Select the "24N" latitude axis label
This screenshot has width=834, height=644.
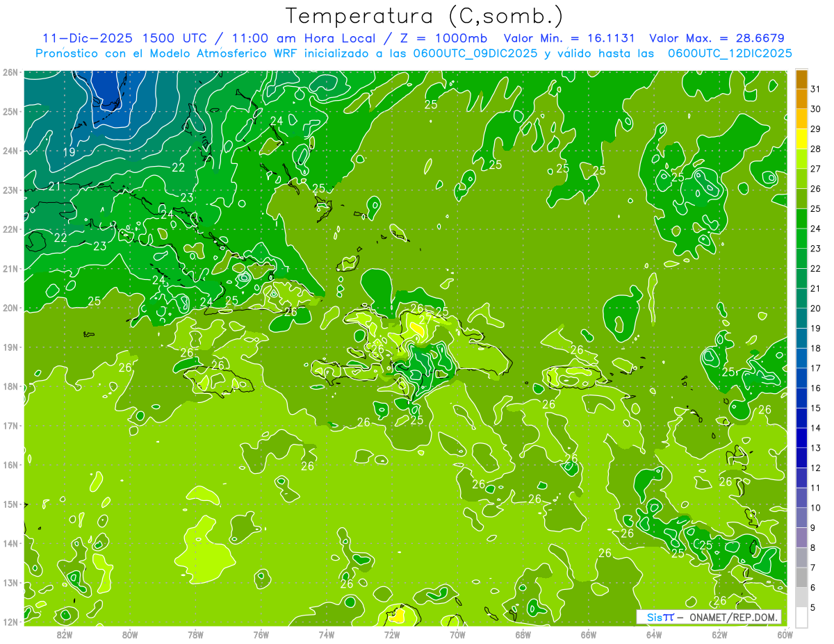tap(10, 151)
